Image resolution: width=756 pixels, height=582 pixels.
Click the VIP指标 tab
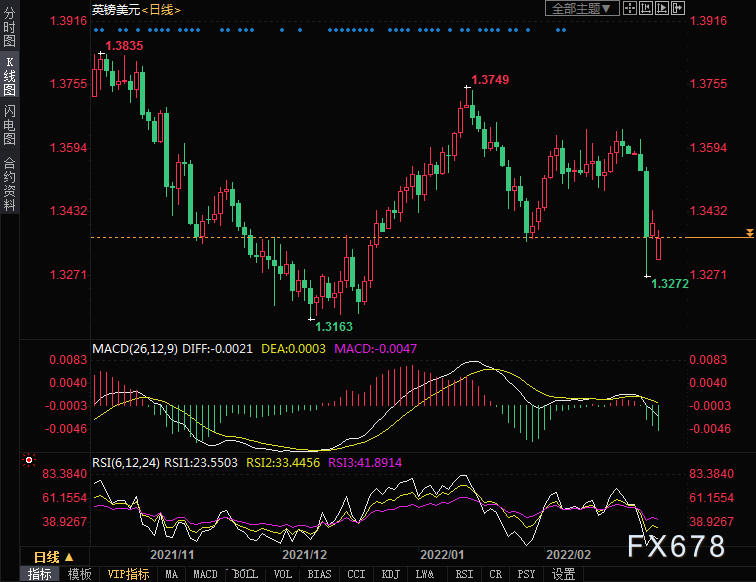128,574
